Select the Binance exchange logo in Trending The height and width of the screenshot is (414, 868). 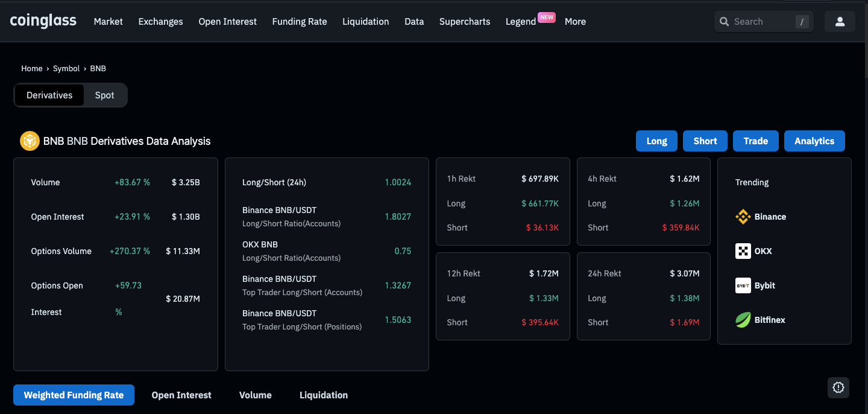(743, 217)
